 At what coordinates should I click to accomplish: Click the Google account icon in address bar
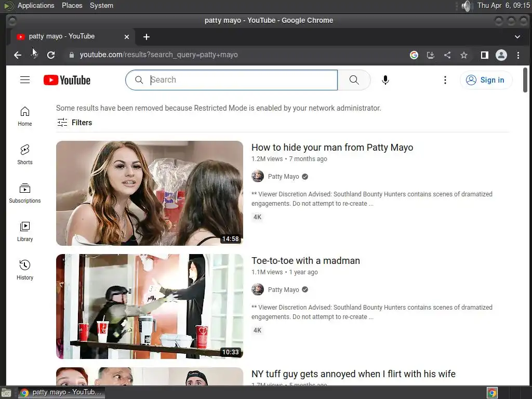coord(414,55)
